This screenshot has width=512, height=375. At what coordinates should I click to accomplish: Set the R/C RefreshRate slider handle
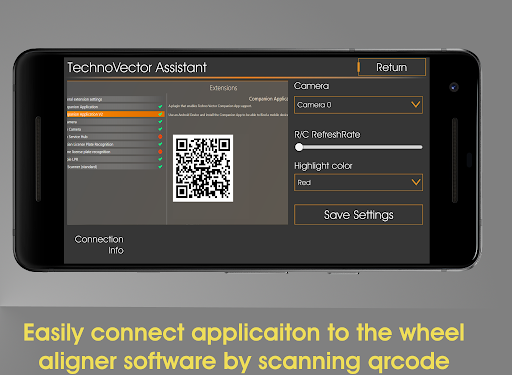pos(299,147)
